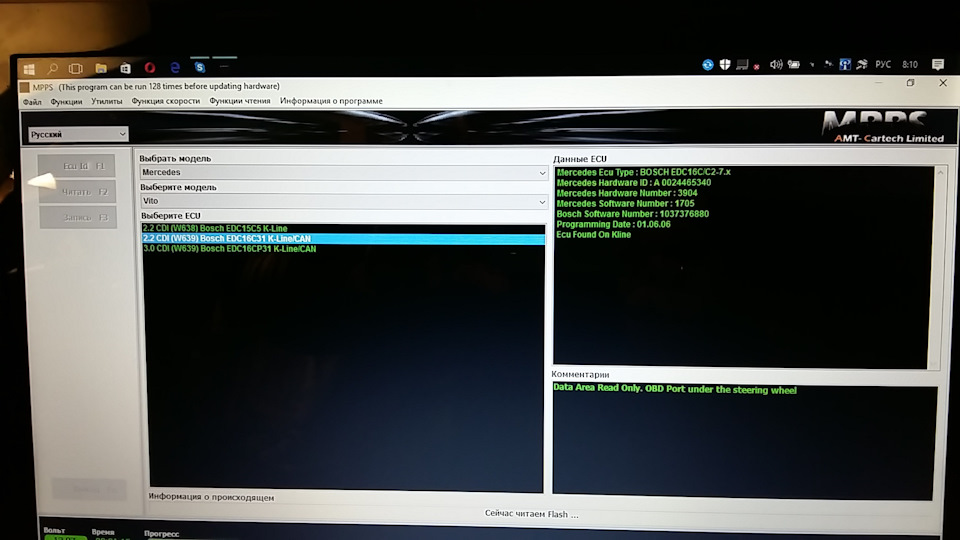Open the Функция скорости menu

tap(165, 101)
